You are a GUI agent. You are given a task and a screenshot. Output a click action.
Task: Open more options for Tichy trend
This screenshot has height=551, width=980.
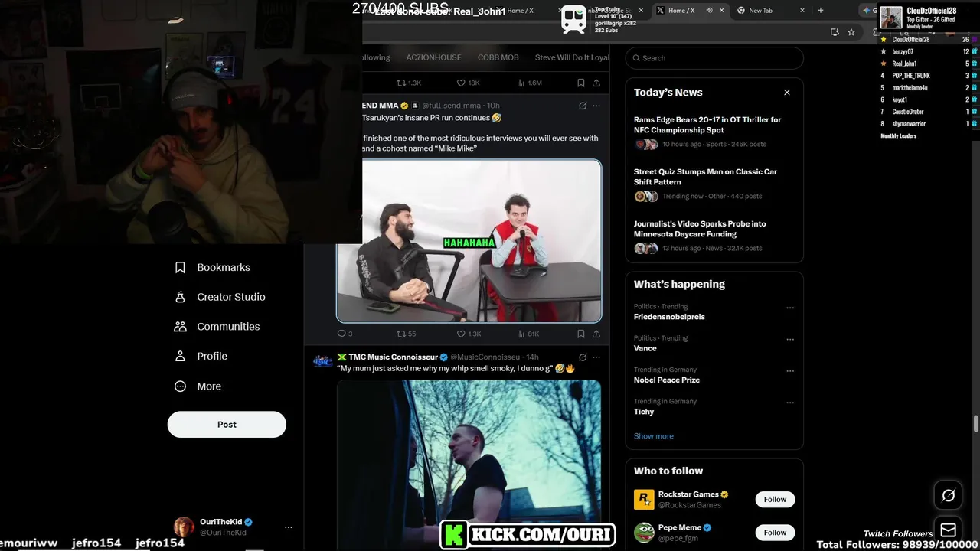(x=790, y=403)
